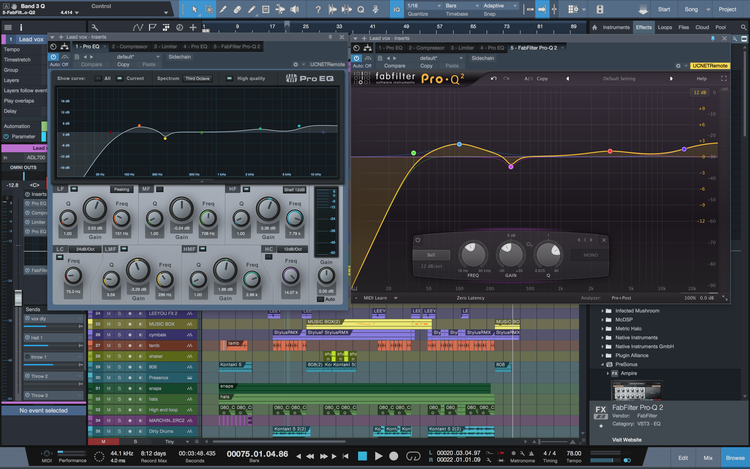Click Copy in the Pro EQ window

(123, 64)
